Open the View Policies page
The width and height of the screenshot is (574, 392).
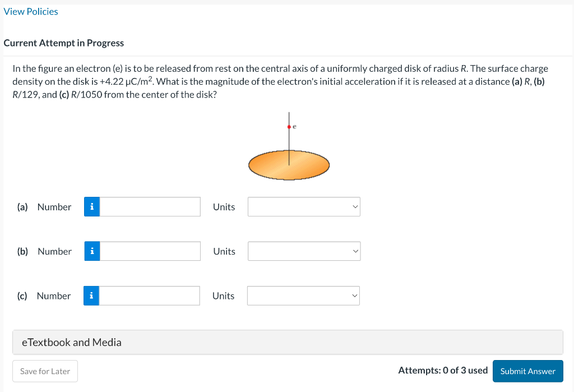pos(31,11)
